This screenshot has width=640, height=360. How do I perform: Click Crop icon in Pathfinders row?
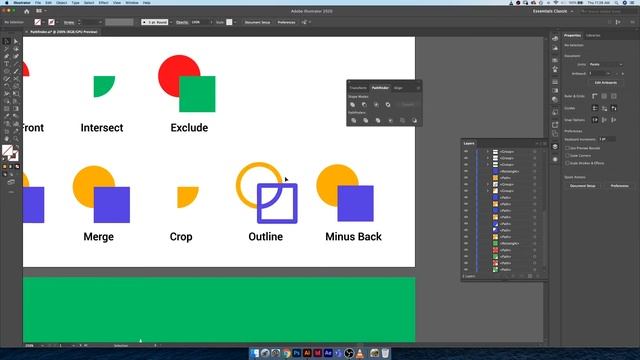click(390, 120)
